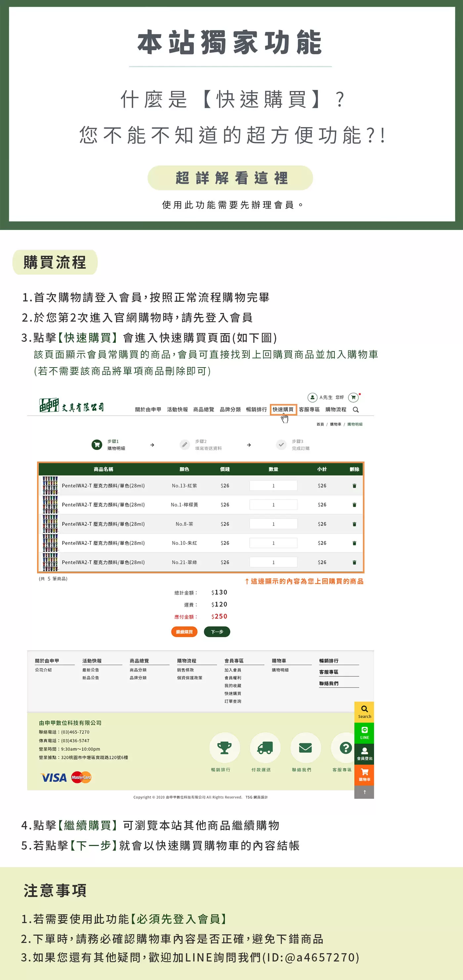Click the envelope icon for 聯絡我們
Viewport: 463px width, 980px height.
click(x=305, y=747)
